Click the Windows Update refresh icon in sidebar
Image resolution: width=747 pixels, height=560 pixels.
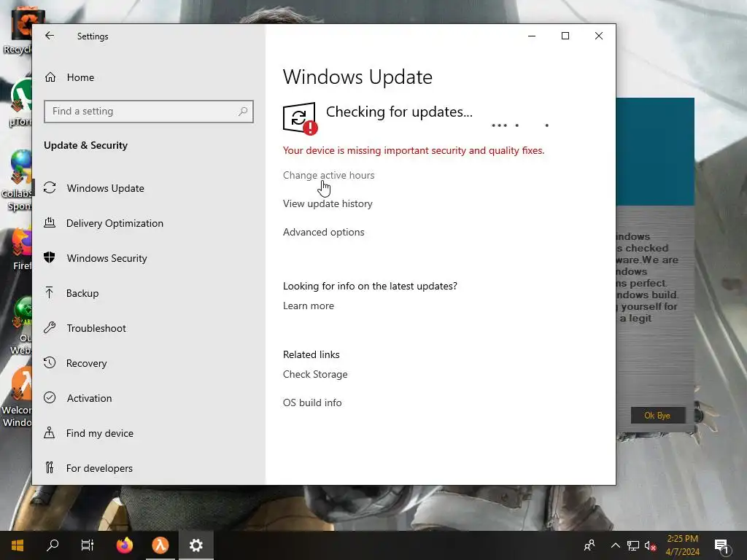pyautogui.click(x=50, y=187)
